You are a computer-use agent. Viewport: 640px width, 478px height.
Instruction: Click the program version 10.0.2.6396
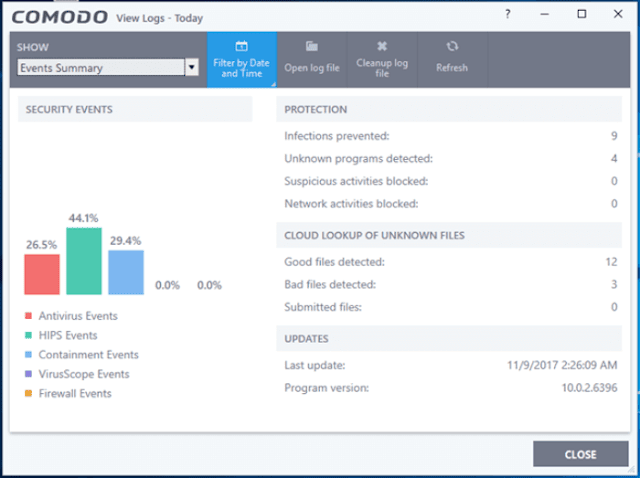pos(589,387)
